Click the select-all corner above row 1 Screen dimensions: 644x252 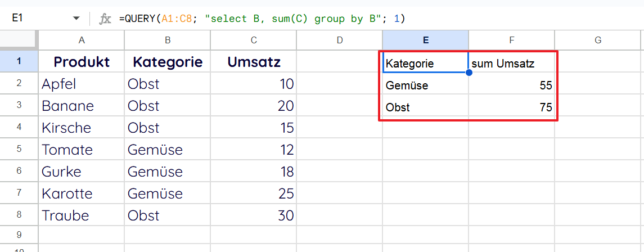[x=19, y=40]
